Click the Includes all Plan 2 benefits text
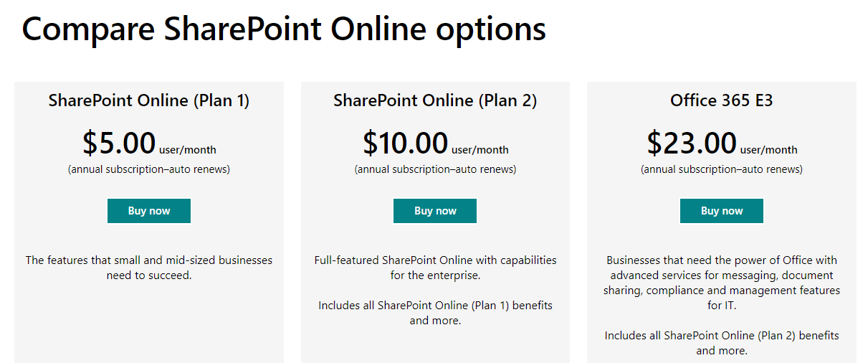 click(x=722, y=343)
